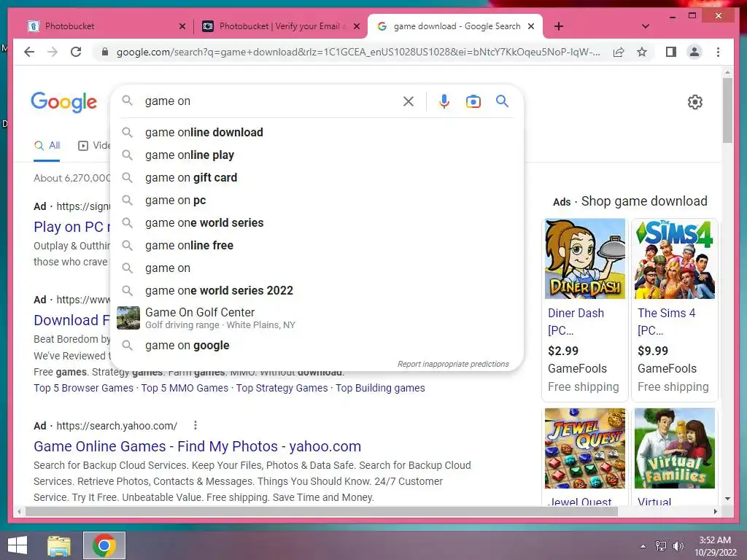747x560 pixels.
Task: Reload the current page
Action: pyautogui.click(x=76, y=52)
